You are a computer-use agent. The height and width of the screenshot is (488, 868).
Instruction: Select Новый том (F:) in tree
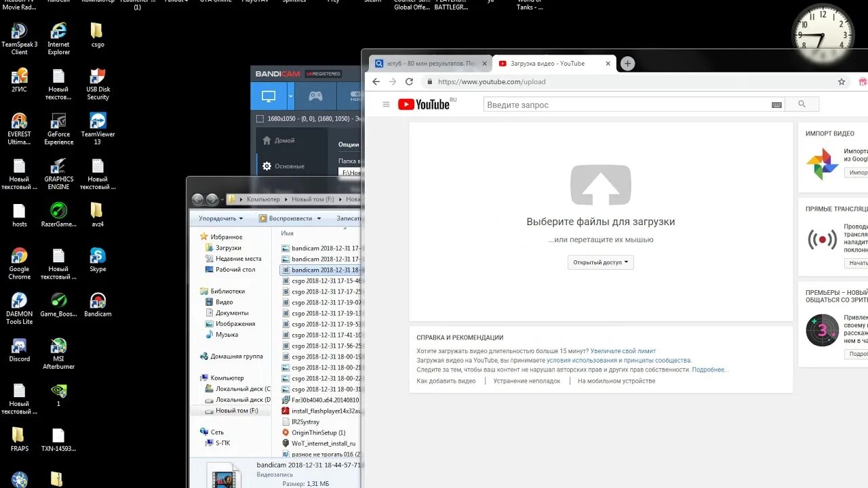pos(237,411)
